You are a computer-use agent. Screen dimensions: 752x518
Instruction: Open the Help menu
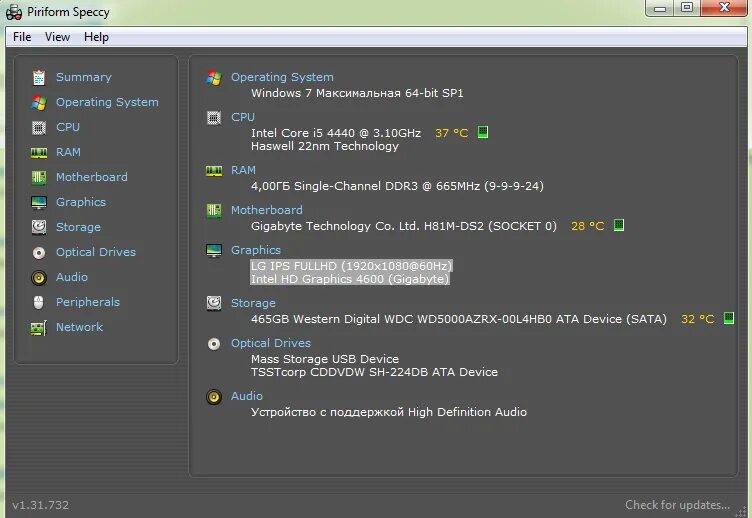pyautogui.click(x=96, y=37)
